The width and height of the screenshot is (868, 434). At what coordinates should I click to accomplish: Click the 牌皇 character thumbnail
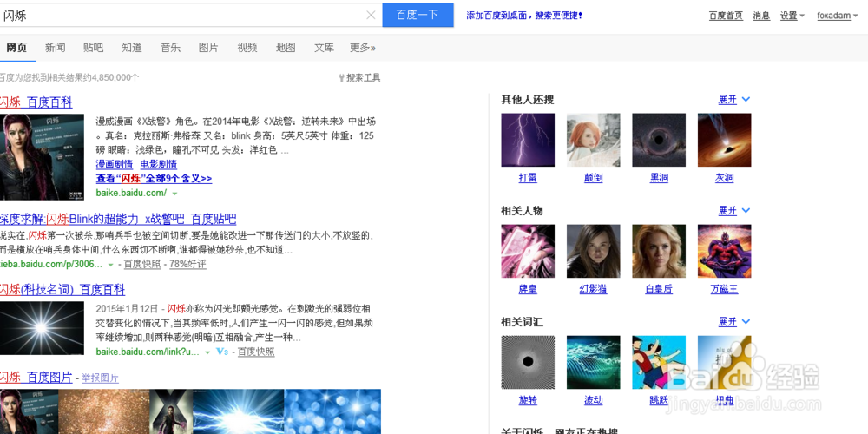coord(528,251)
